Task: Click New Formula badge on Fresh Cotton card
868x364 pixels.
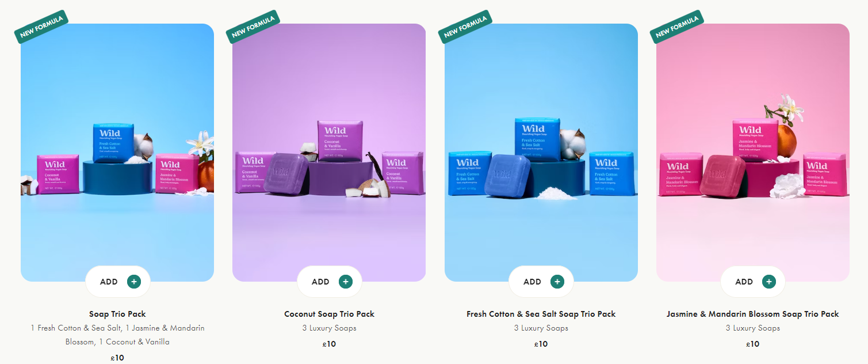Action: [x=465, y=26]
